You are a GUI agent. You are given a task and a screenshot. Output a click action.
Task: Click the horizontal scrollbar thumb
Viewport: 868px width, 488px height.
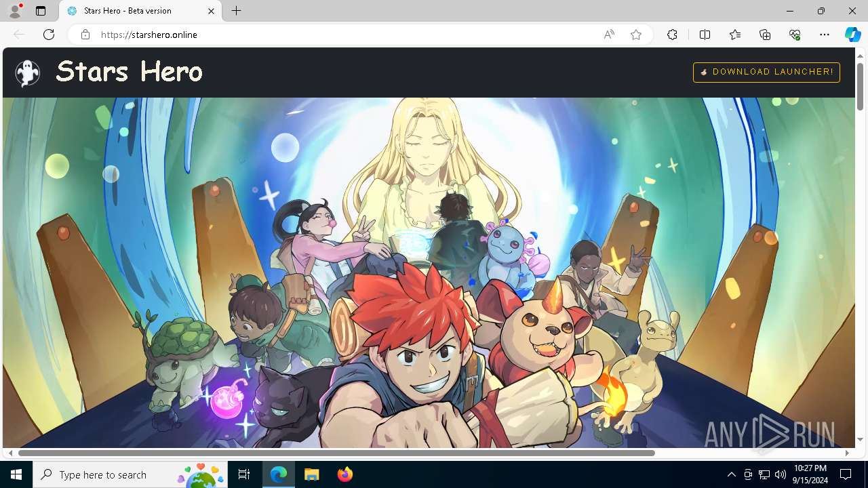[336, 453]
